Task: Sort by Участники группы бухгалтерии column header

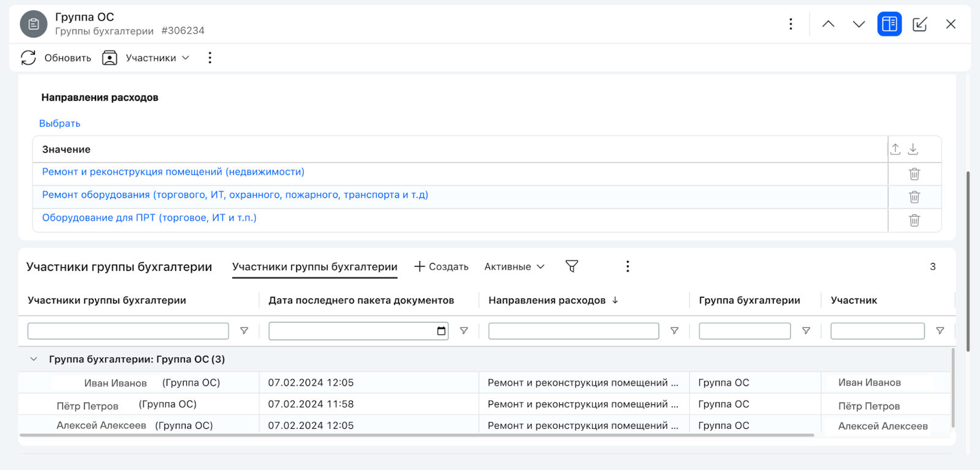Action: point(107,300)
